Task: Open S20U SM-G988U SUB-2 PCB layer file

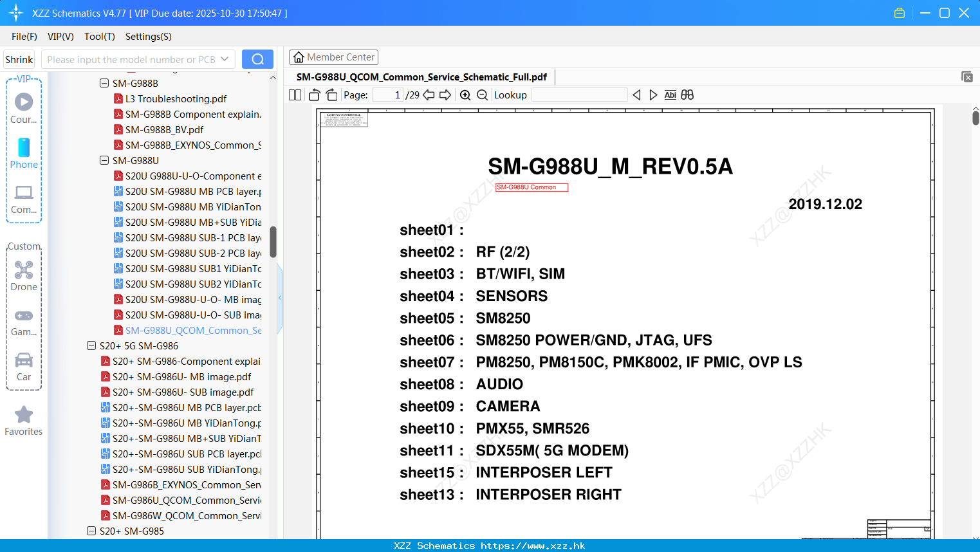Action: point(187,253)
